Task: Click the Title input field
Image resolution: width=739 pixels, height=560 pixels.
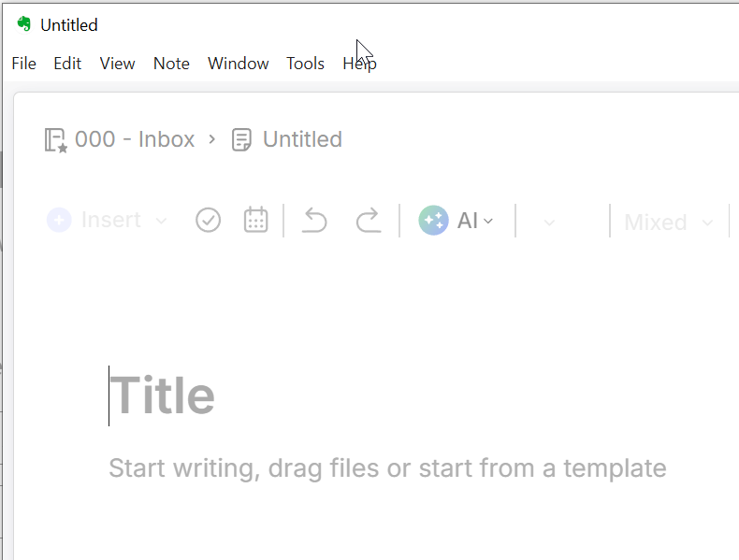Action: (162, 395)
